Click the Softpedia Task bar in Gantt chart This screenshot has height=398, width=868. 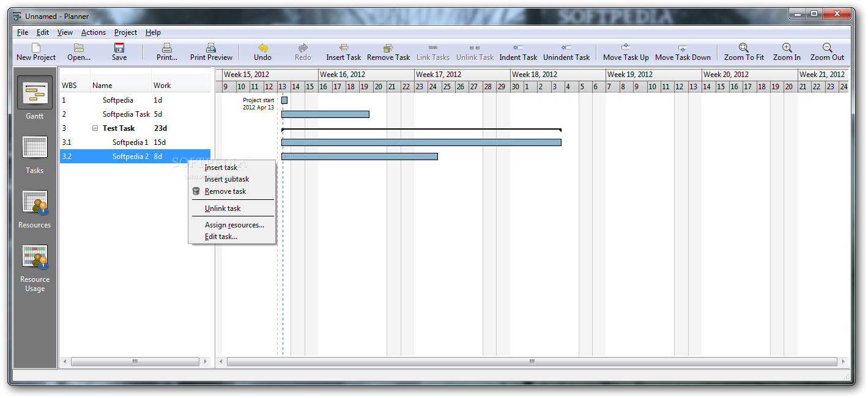325,114
